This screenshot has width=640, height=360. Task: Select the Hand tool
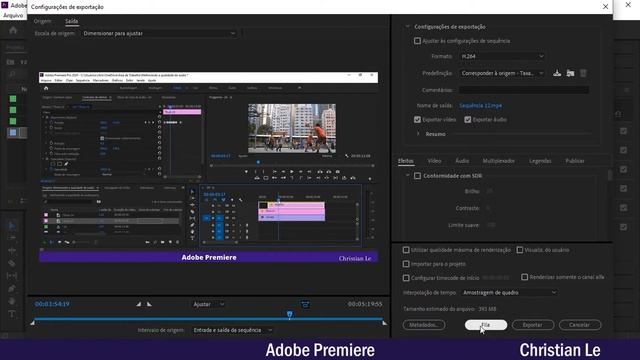(12, 301)
